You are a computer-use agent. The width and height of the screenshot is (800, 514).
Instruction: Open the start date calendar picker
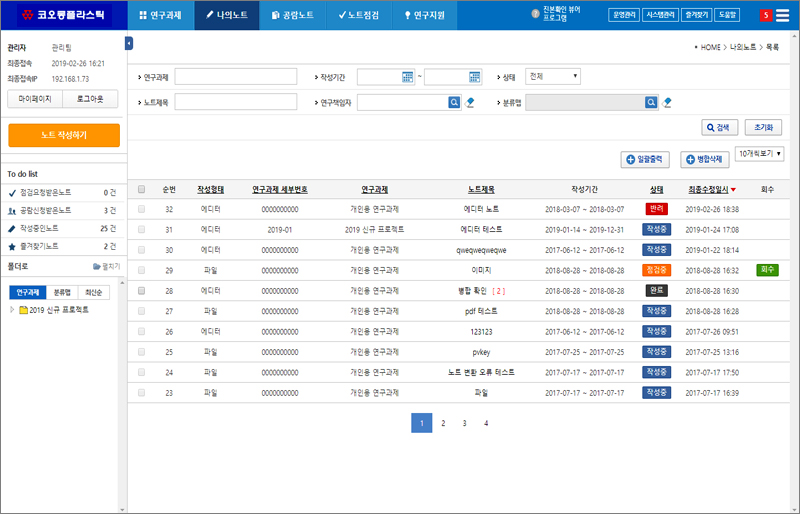point(407,77)
